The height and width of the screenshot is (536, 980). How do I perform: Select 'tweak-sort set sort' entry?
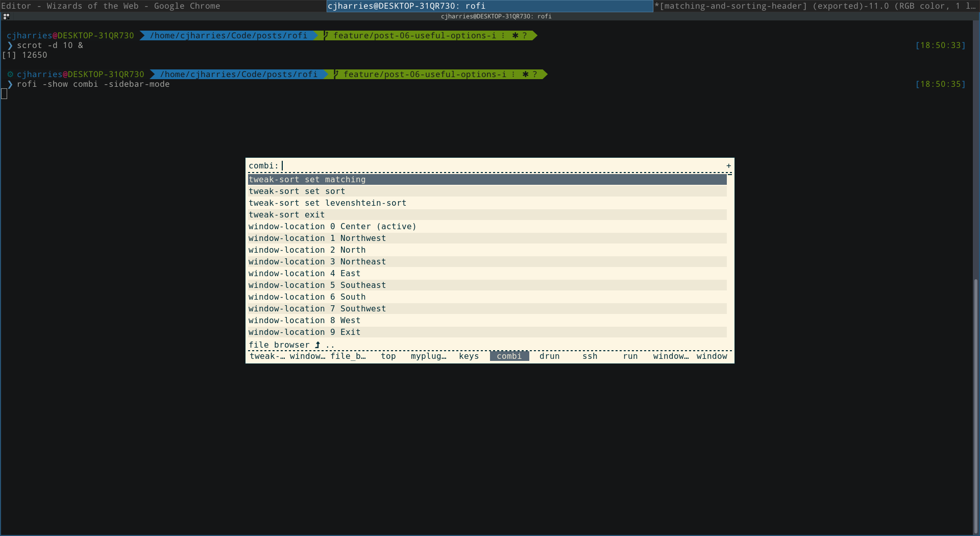487,191
